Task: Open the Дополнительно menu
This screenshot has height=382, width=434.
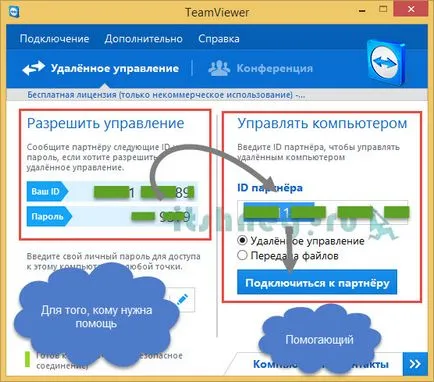Action: coord(143,39)
